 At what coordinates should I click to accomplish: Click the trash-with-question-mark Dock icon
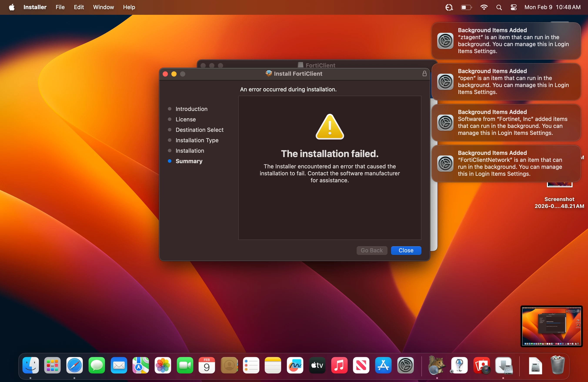459,365
